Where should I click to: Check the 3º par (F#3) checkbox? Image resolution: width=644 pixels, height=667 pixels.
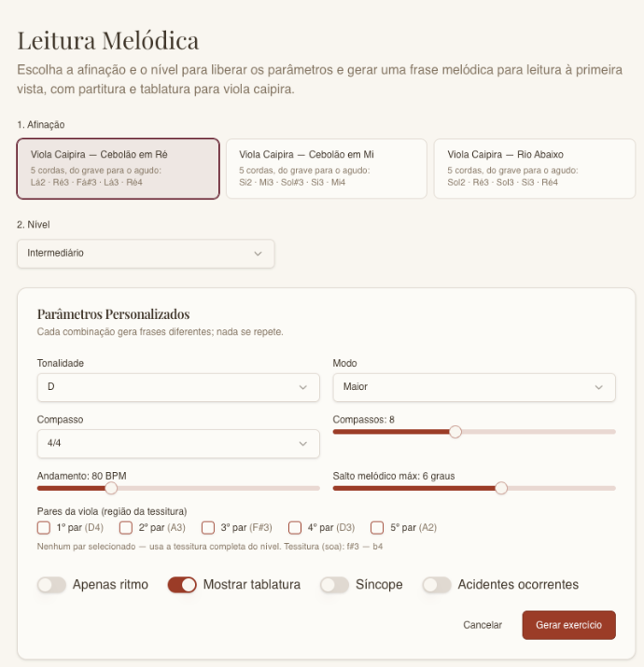(x=208, y=527)
